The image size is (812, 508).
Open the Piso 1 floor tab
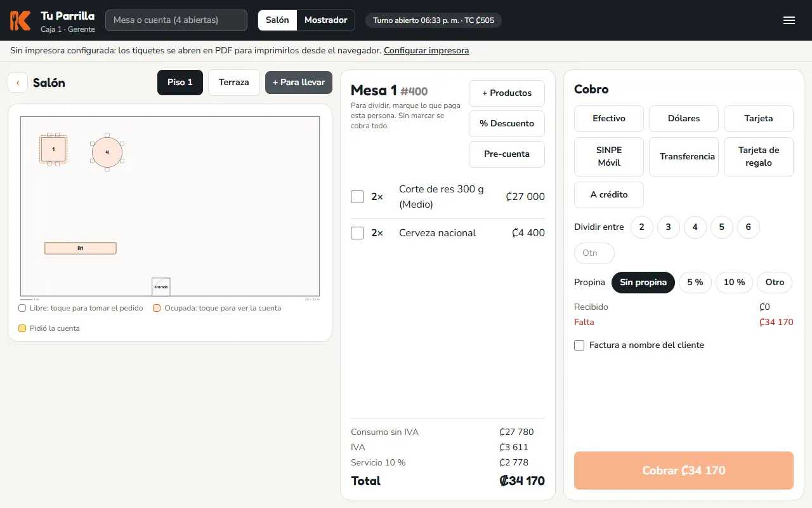tap(180, 83)
